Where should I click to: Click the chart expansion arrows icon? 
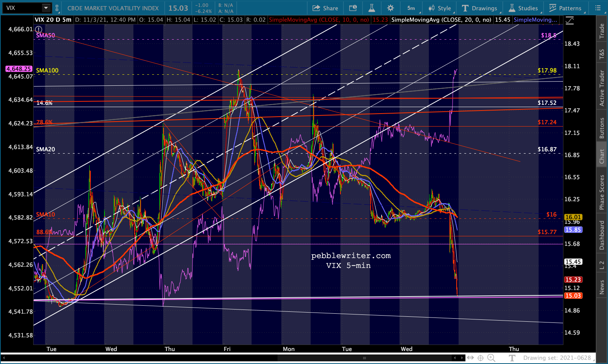[470, 358]
